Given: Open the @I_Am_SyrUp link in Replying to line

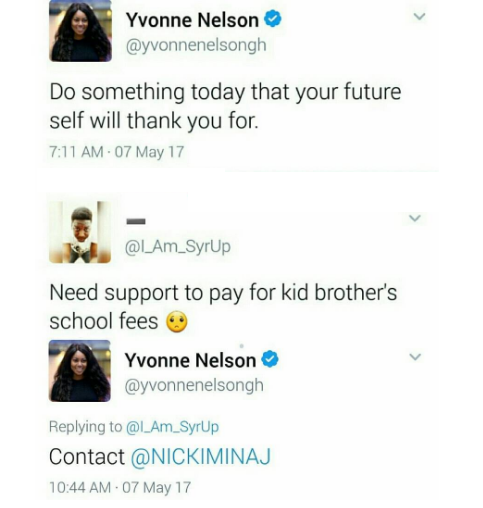Looking at the screenshot, I should (172, 427).
